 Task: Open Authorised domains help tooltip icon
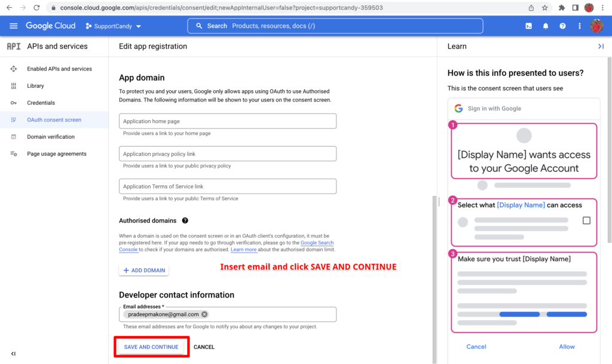click(x=185, y=221)
